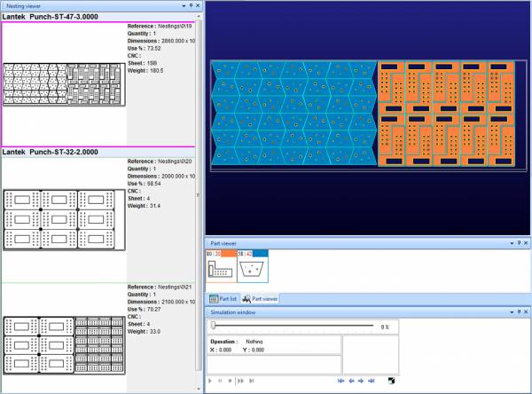Click the pause simulation button
The height and width of the screenshot is (394, 532).
[219, 381]
